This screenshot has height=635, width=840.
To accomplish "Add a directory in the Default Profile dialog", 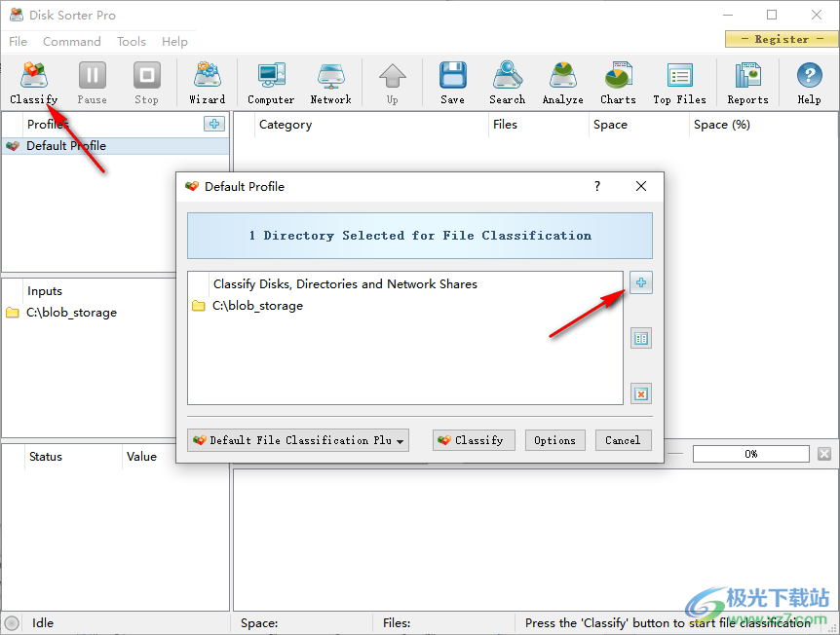I will 640,282.
